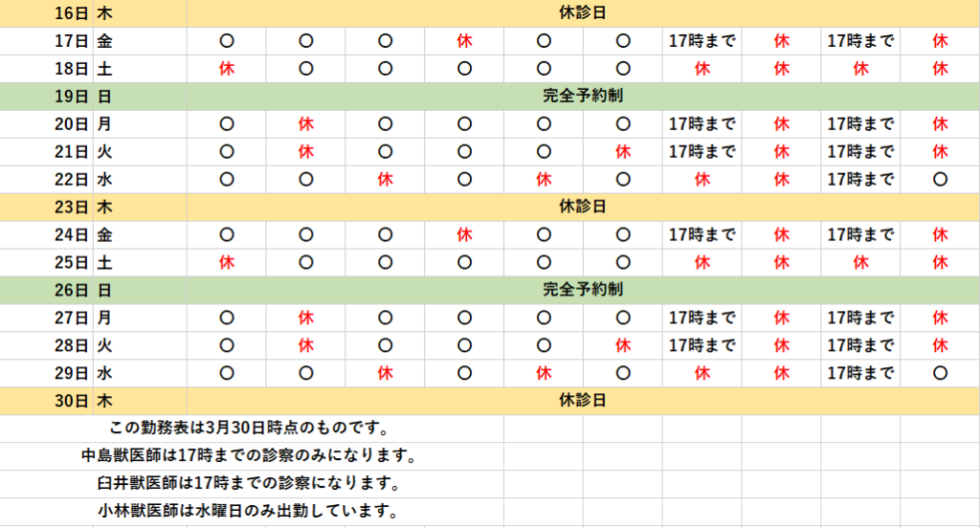This screenshot has height=528, width=980.
Task: Select the 休診日 banner in the 16日 row
Action: (582, 13)
